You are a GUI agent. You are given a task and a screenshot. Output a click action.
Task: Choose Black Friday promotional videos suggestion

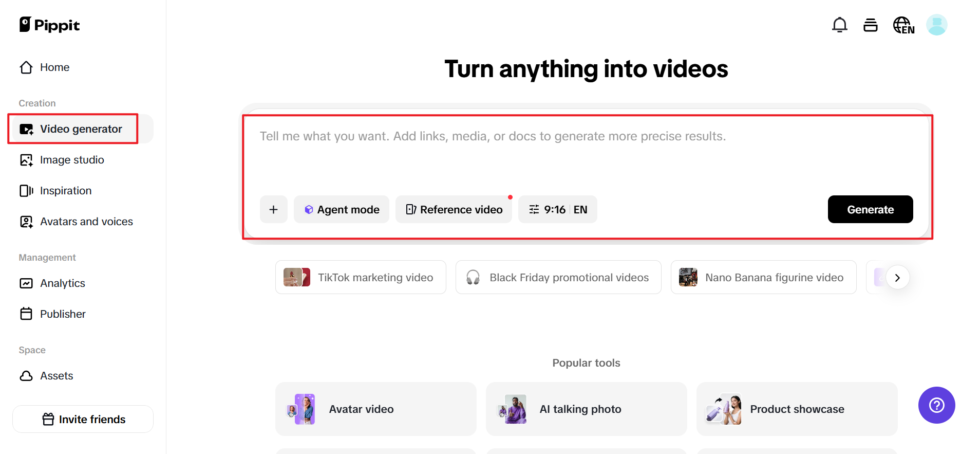[558, 277]
